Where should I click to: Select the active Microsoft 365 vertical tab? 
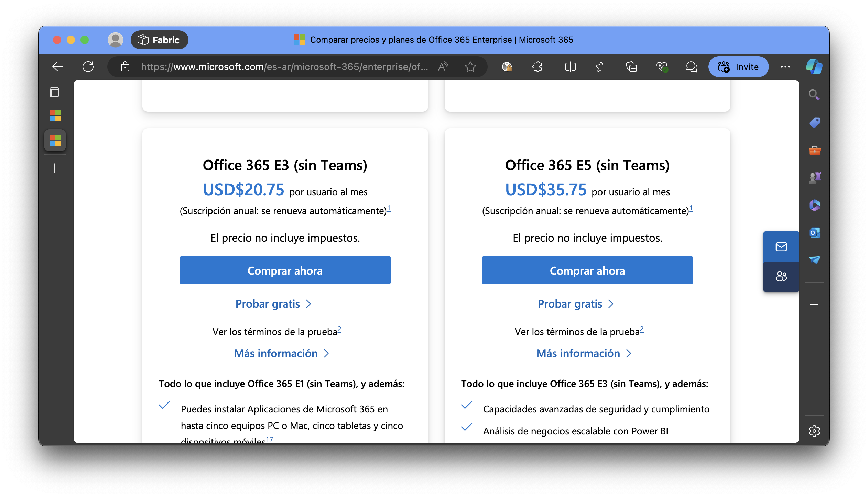[55, 140]
